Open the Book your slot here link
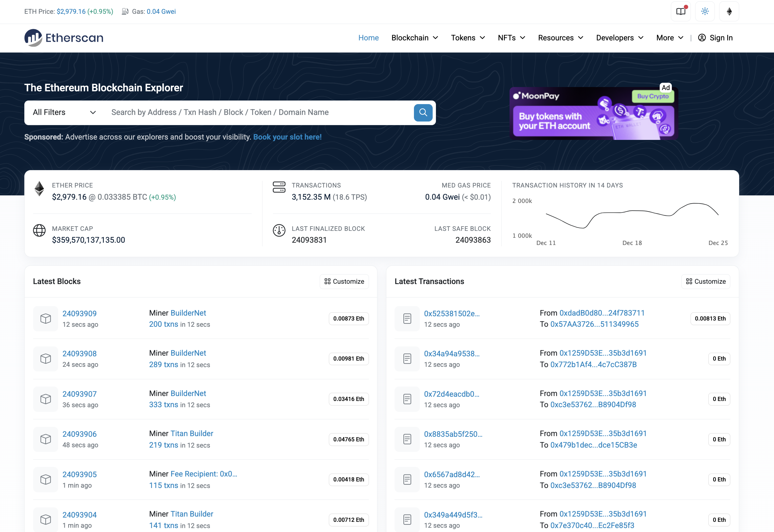Image resolution: width=774 pixels, height=532 pixels. pyautogui.click(x=287, y=137)
